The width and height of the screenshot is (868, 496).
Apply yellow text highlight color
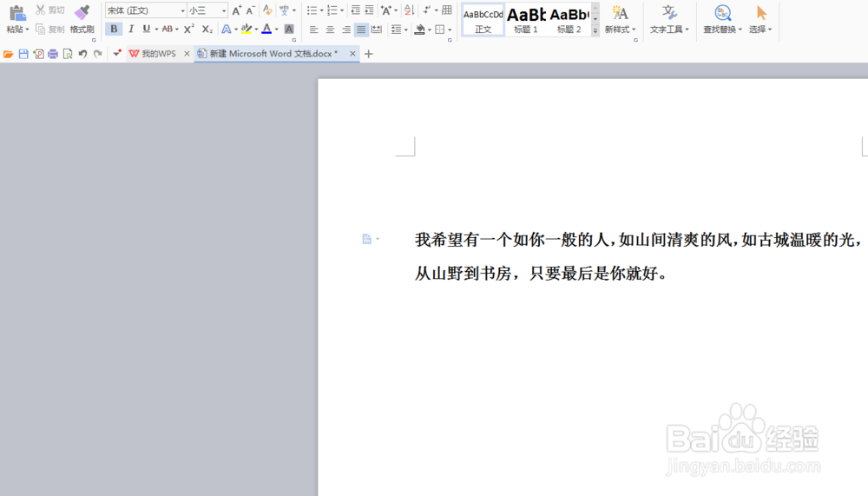click(x=247, y=29)
